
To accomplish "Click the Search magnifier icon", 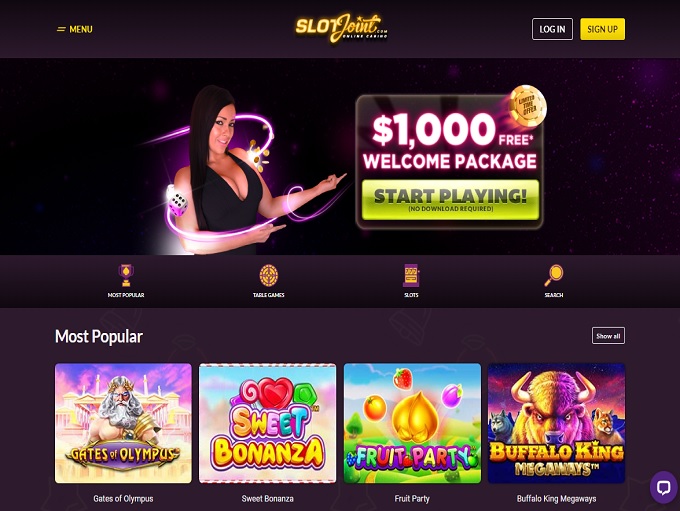I will (x=554, y=275).
